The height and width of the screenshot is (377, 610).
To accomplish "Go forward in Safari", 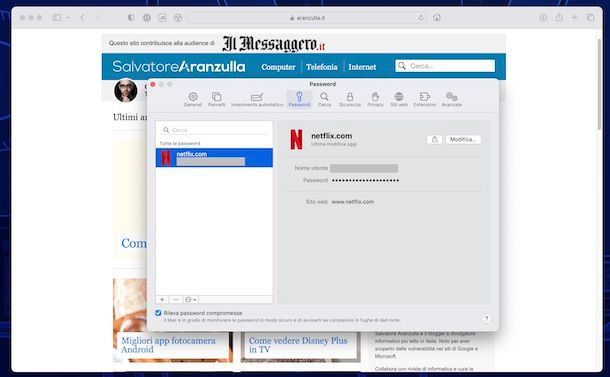I will point(97,18).
